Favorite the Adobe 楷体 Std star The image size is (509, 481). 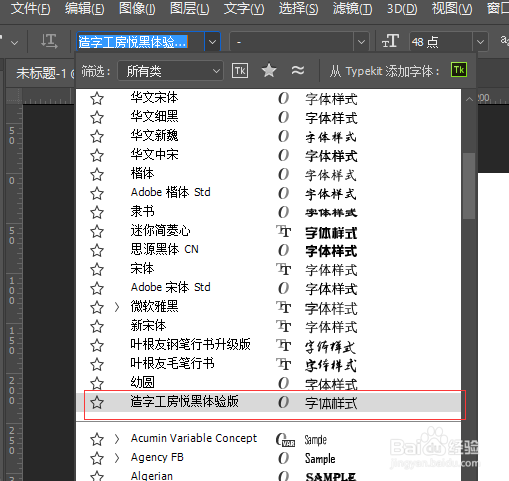coord(97,193)
